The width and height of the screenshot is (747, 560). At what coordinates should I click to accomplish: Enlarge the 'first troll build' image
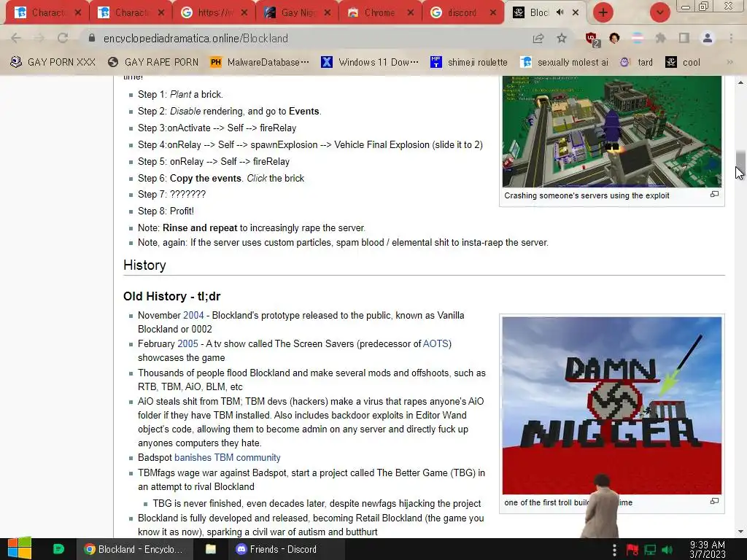coord(714,501)
